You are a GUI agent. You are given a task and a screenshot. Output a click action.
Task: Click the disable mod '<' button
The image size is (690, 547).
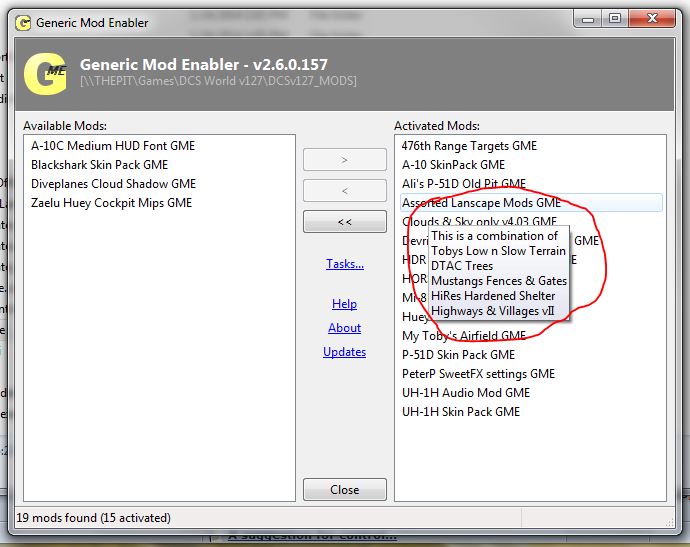345,191
